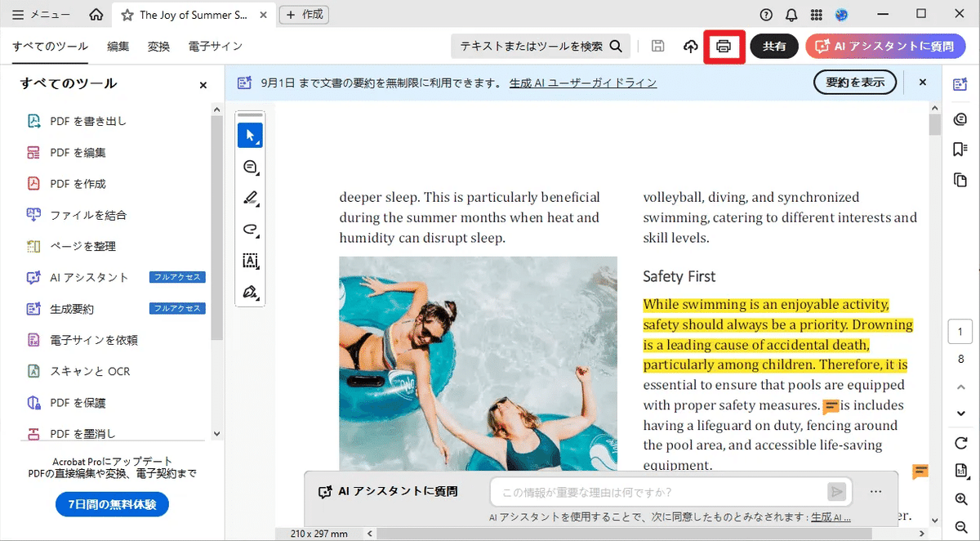
Task: Click the highlighted Print icon
Action: click(x=724, y=47)
